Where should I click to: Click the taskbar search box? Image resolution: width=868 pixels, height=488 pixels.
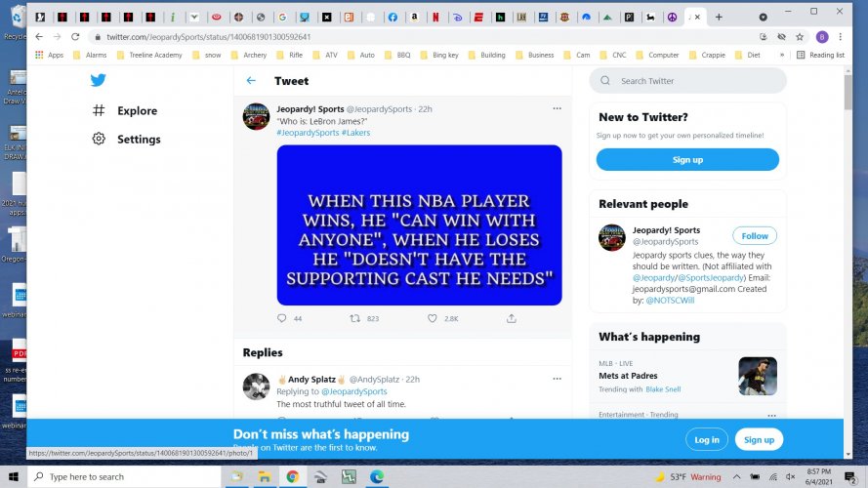click(124, 476)
